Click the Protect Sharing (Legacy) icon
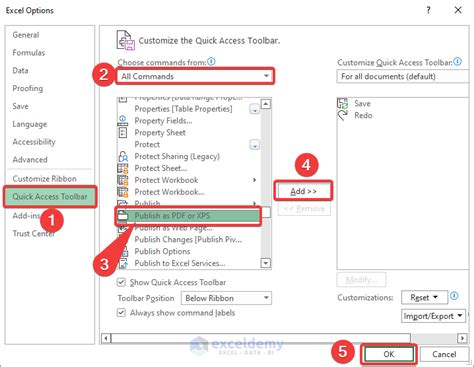The width and height of the screenshot is (474, 367). click(x=123, y=156)
